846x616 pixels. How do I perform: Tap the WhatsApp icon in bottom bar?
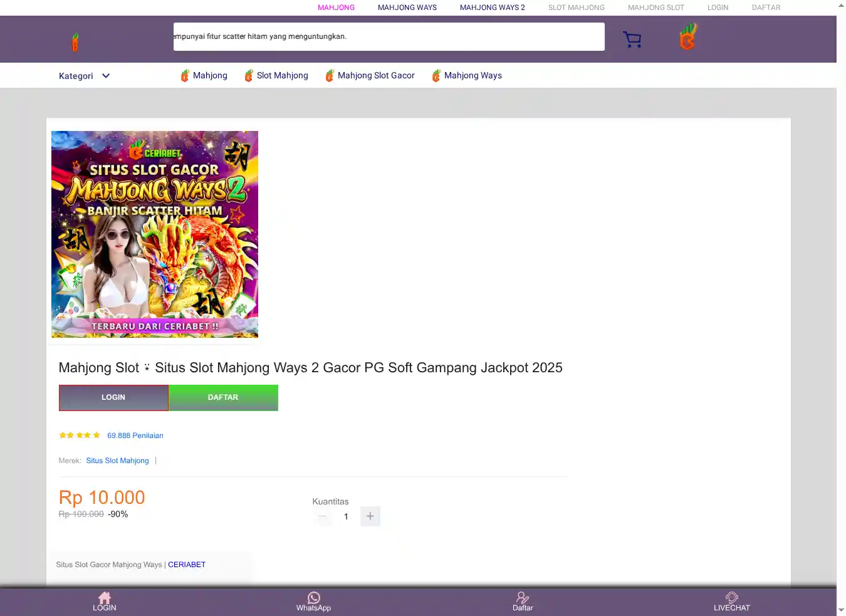coord(313,598)
